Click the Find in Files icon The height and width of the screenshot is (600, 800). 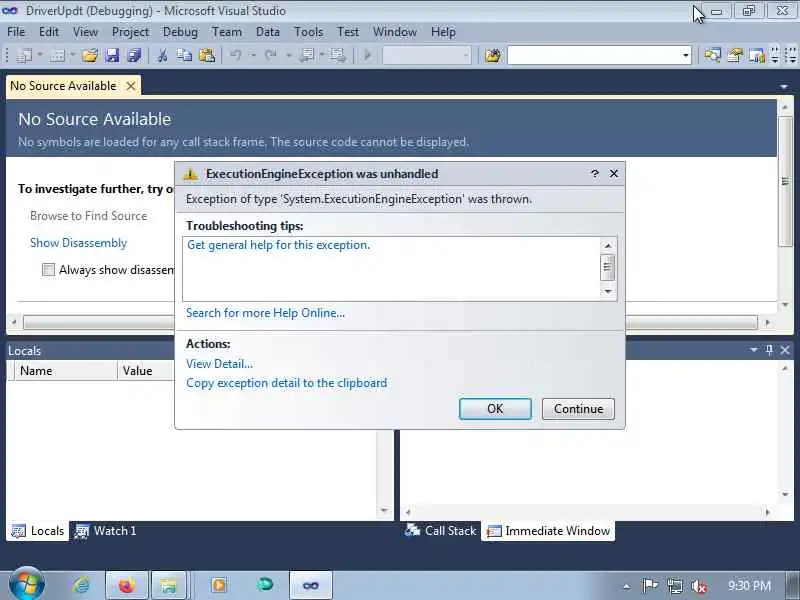tap(492, 55)
